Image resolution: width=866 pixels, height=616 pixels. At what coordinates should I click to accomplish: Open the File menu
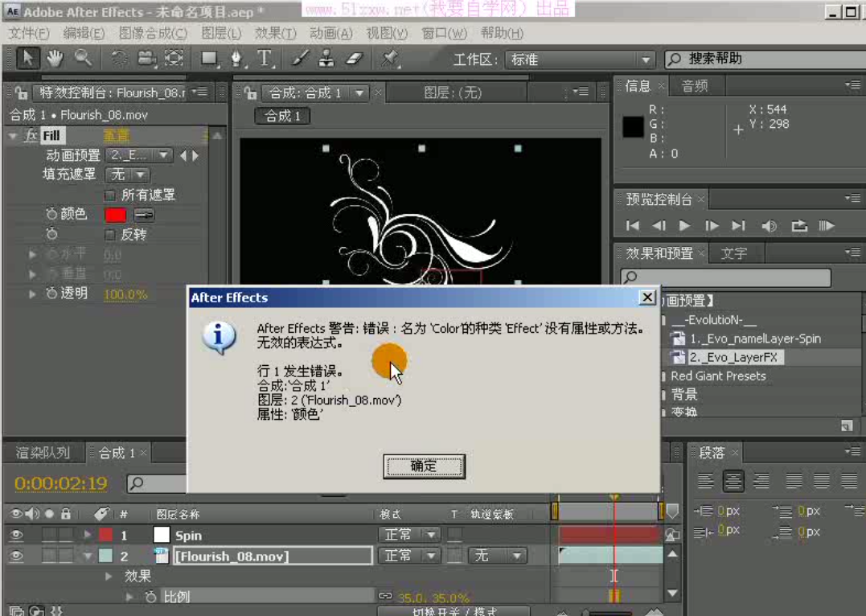point(29,33)
